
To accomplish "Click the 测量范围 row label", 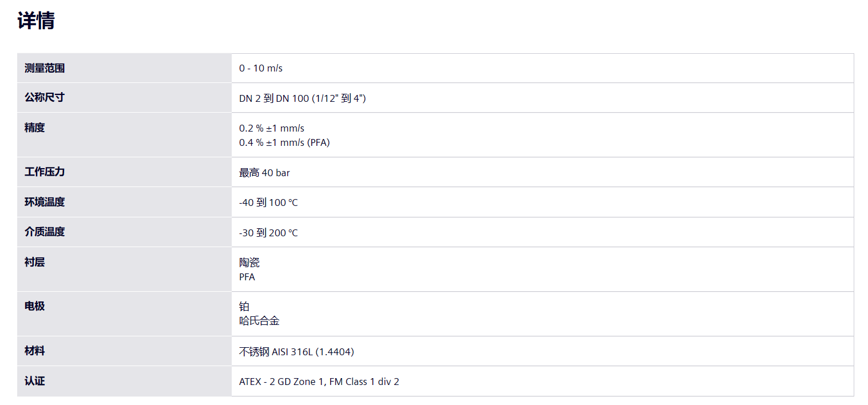I will (x=45, y=68).
